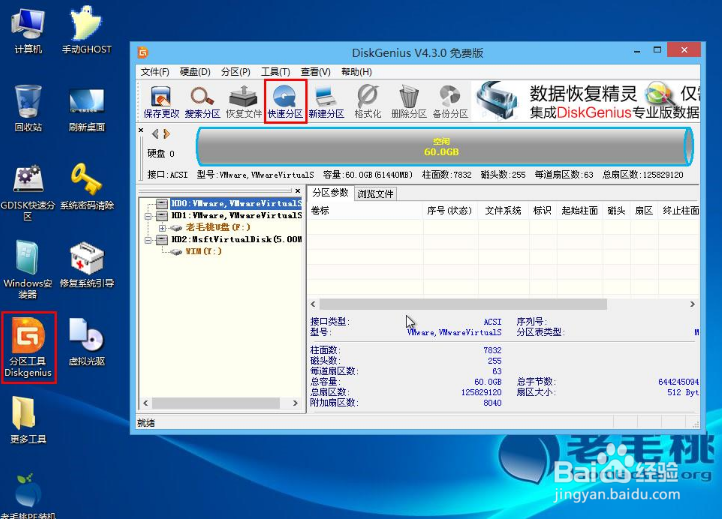722x520 pixels.
Task: Click the 数据恢复精灵 advertisement banner
Action: [x=586, y=101]
